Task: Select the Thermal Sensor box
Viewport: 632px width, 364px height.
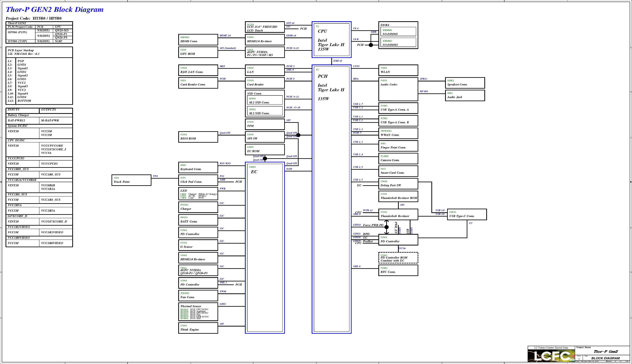Action: pos(198,312)
